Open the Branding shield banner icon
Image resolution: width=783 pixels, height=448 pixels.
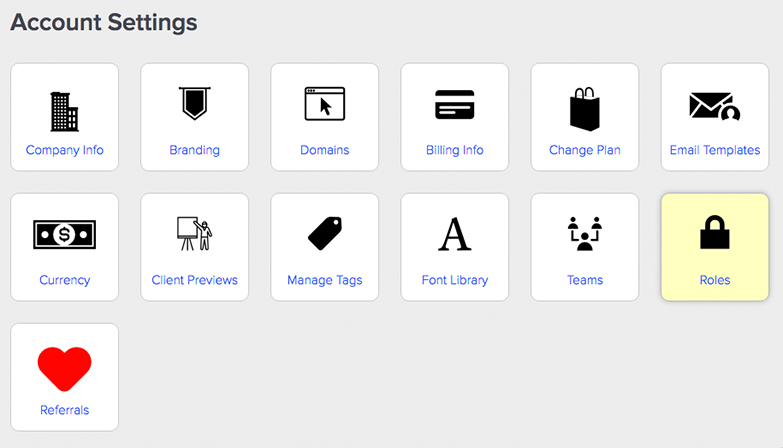click(195, 103)
